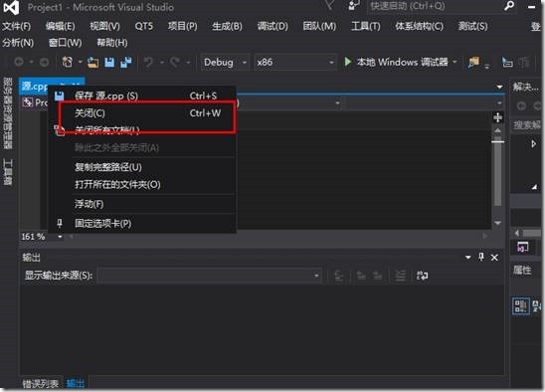Image resolution: width=545 pixels, height=392 pixels.
Task: Open the undo history dropdown arrow
Action: [x=162, y=63]
